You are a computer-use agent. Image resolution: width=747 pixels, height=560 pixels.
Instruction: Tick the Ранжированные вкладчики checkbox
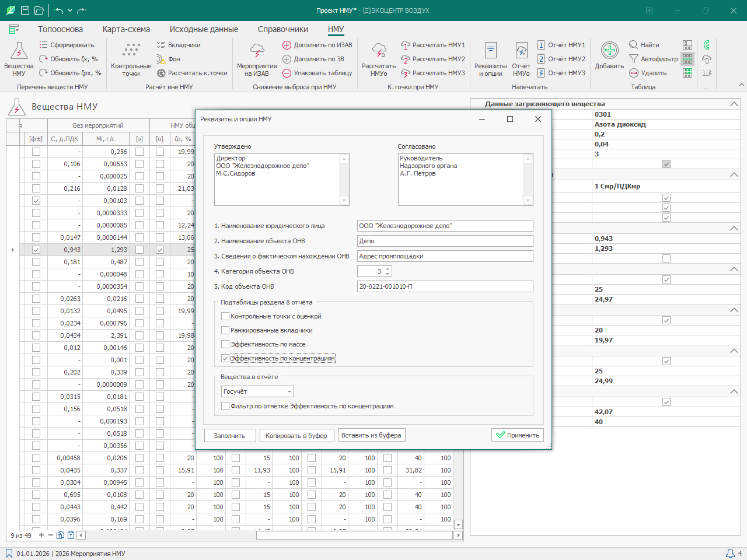click(225, 330)
